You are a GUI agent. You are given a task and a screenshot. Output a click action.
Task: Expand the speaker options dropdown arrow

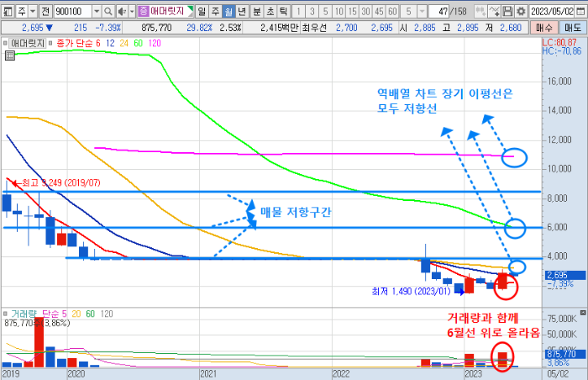(x=132, y=11)
